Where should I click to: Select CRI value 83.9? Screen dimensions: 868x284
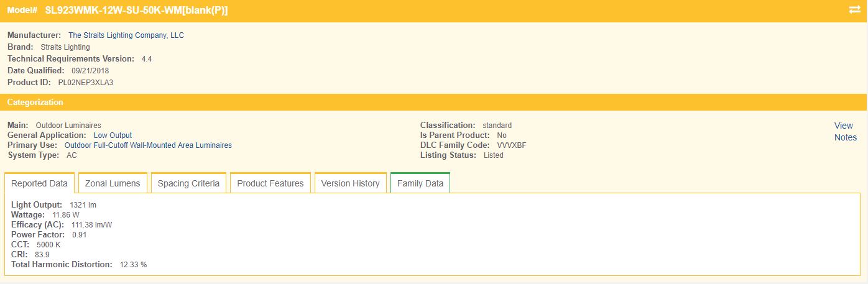click(x=42, y=255)
